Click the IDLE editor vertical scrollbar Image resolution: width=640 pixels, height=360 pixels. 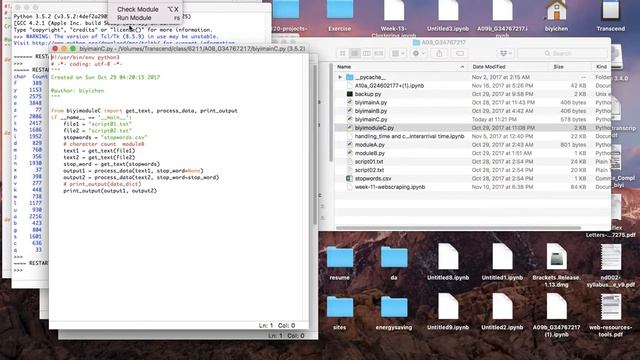(x=315, y=145)
